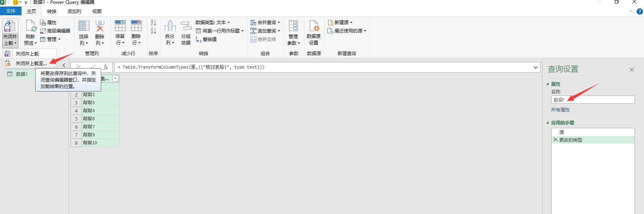Viewport: 644px width, 214px height.
Task: Open All Properties (所有属性) link
Action: point(560,110)
